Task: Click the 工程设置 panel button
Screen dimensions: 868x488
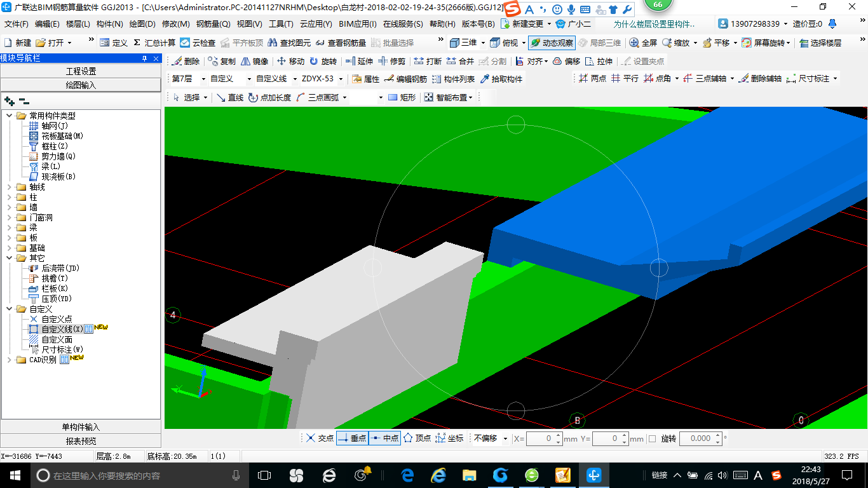Action: (81, 71)
